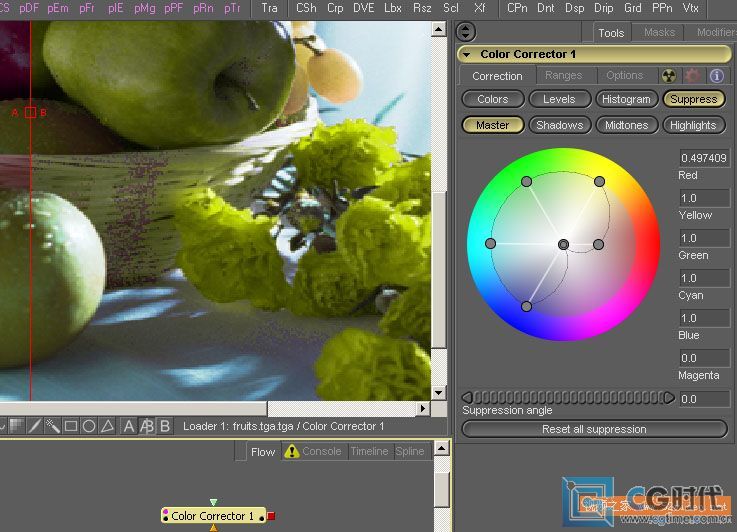Add the Lbx letterbox tool
This screenshot has height=532, width=737.
point(393,8)
